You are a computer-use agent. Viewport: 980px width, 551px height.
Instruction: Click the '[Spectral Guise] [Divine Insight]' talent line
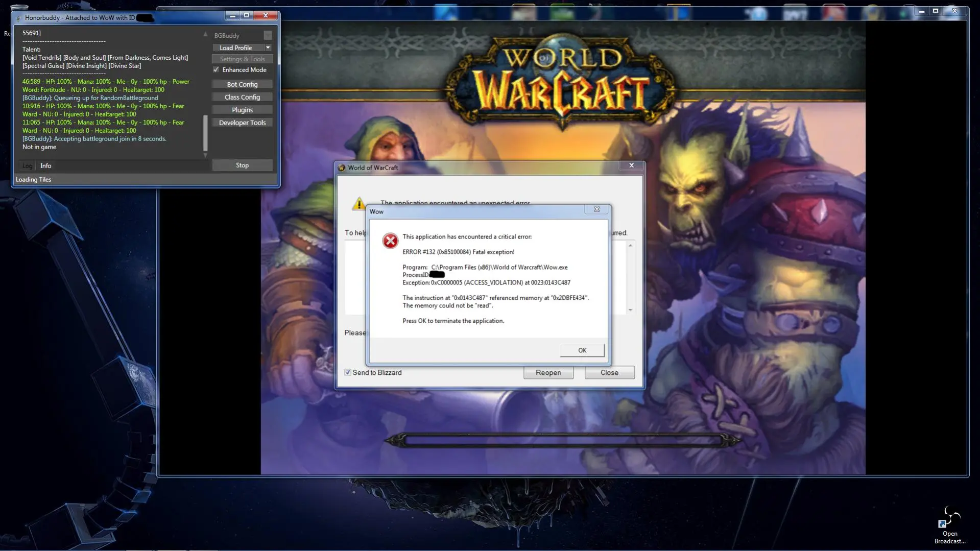coord(82,65)
